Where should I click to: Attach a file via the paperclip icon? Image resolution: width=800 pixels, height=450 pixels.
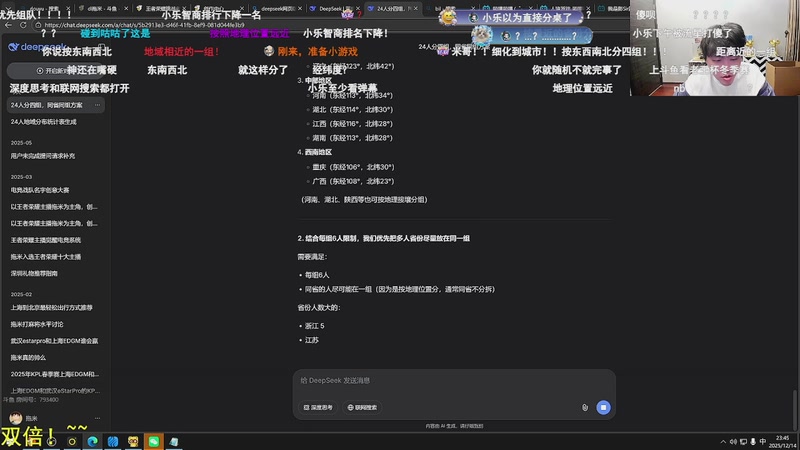click(585, 407)
